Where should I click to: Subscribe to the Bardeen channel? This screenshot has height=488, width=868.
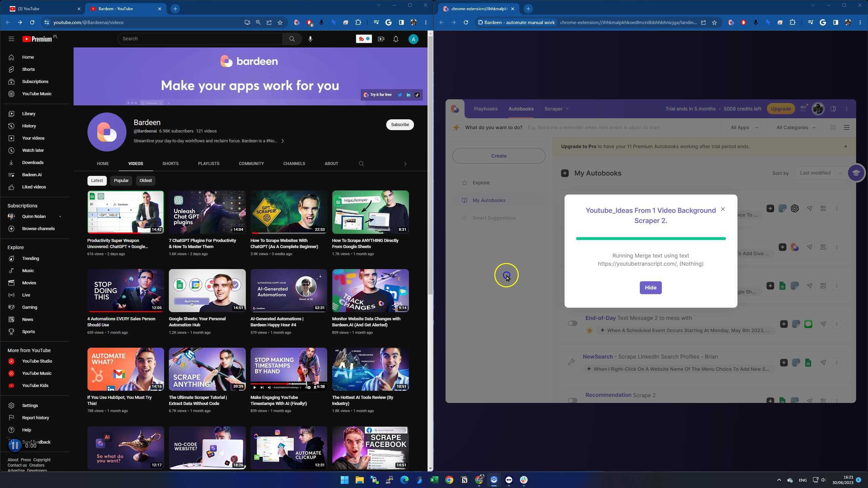400,125
